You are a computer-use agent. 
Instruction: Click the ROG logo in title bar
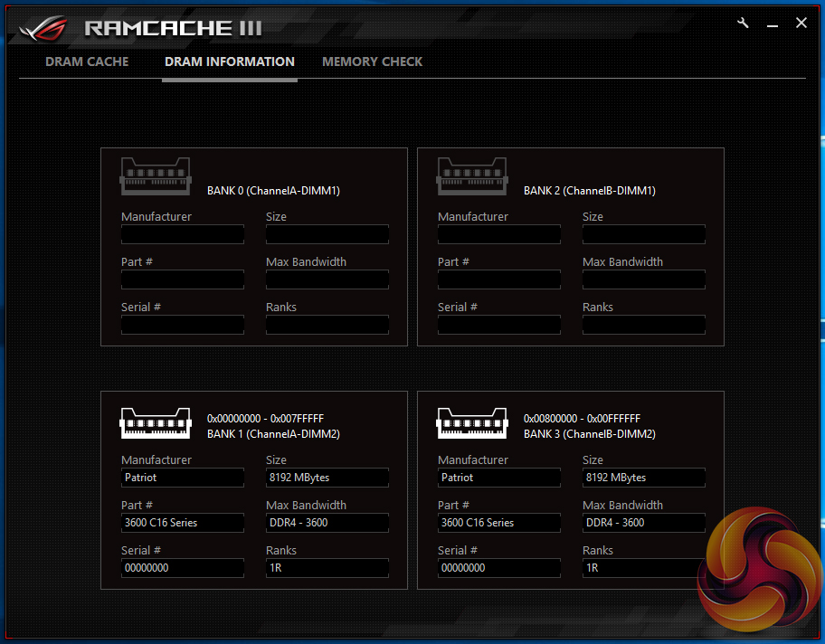[x=43, y=28]
